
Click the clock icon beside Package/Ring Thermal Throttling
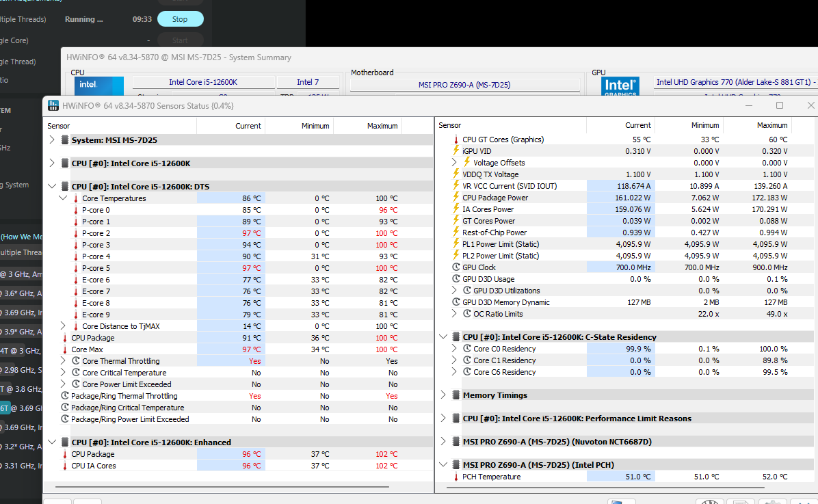(65, 396)
